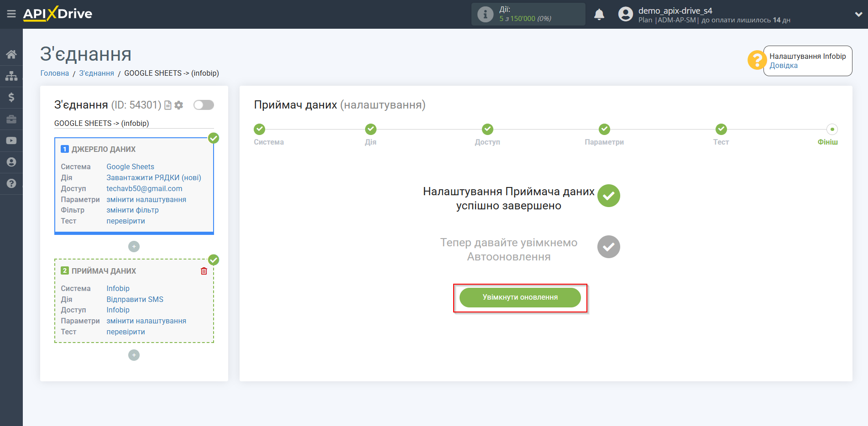Go to the Дія wizard step

[x=371, y=130]
